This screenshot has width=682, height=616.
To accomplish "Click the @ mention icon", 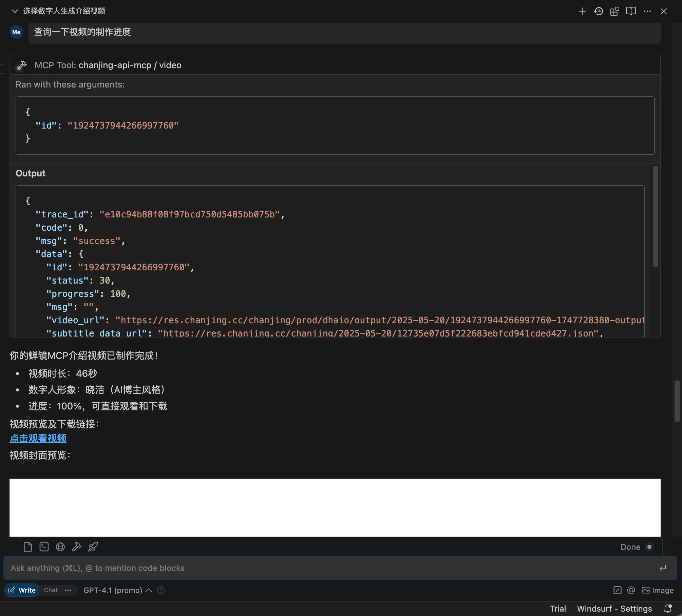I will click(x=631, y=590).
